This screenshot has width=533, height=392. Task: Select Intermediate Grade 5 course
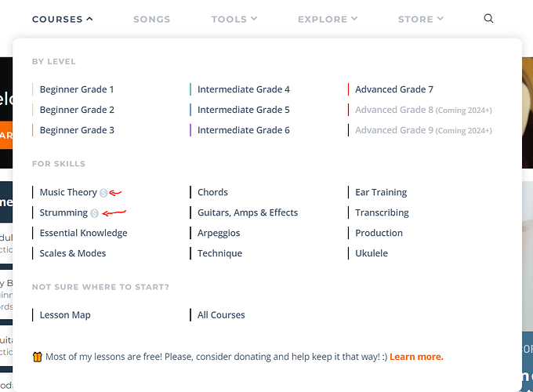(243, 110)
